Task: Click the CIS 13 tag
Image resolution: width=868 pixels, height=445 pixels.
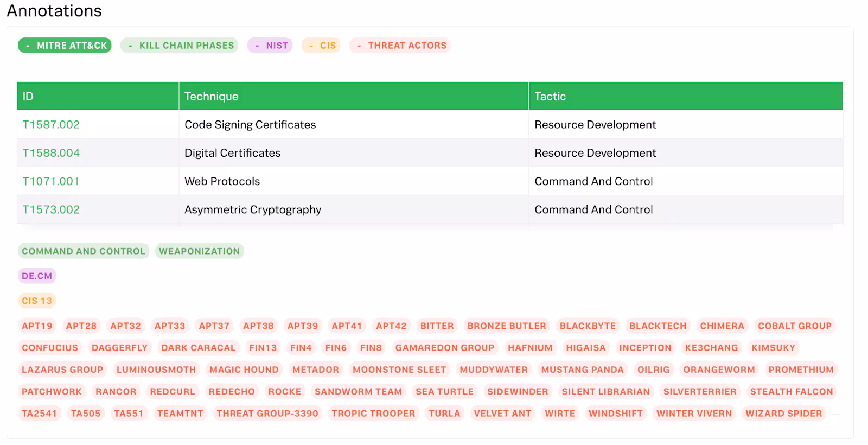Action: [x=37, y=301]
